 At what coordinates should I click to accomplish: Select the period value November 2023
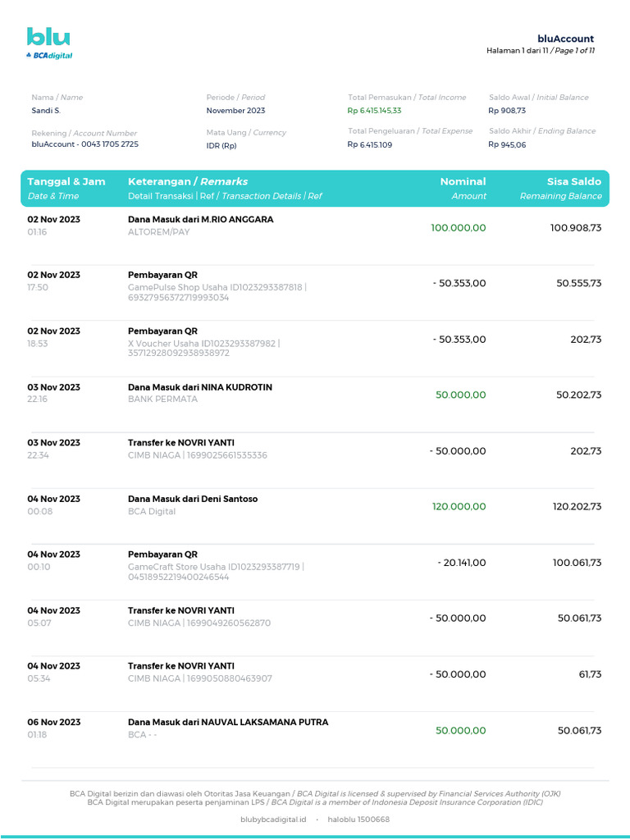235,111
